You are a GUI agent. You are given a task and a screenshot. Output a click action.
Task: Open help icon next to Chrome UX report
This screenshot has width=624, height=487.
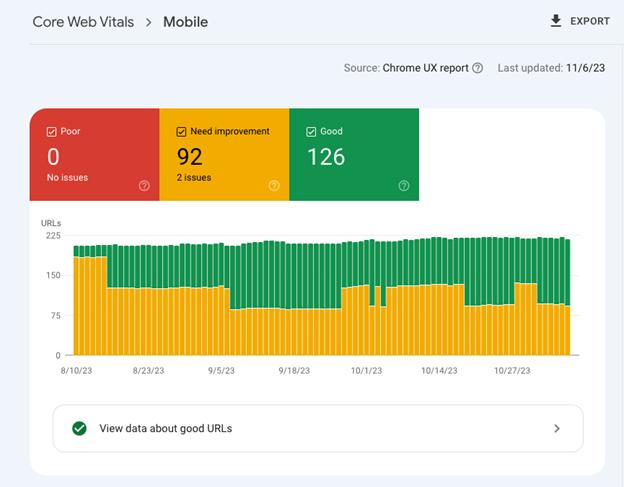click(478, 68)
